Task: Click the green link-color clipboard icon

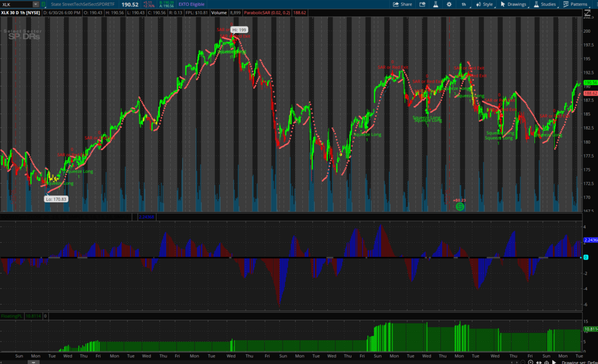Action: (x=43, y=4)
